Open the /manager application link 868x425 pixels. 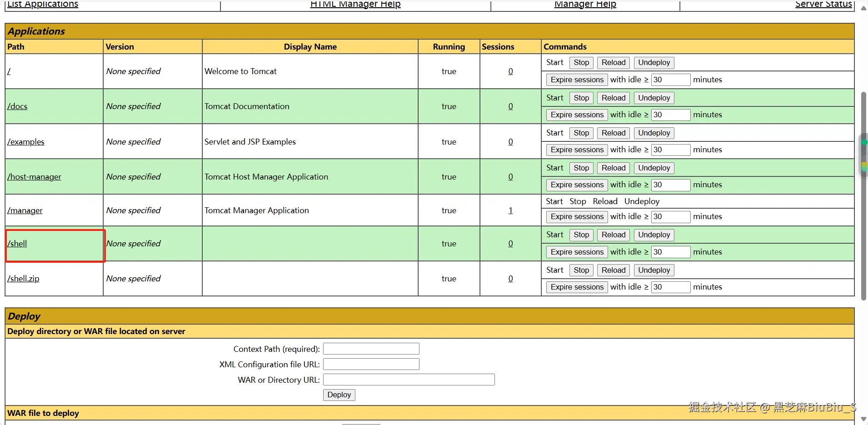pos(25,210)
